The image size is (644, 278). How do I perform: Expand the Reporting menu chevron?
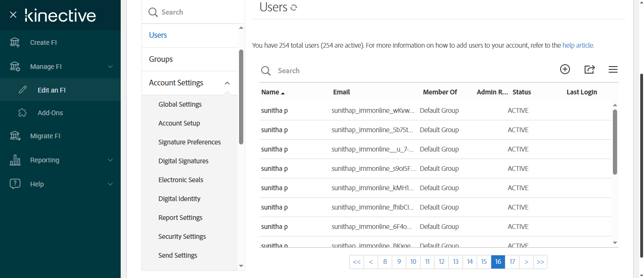pyautogui.click(x=110, y=160)
